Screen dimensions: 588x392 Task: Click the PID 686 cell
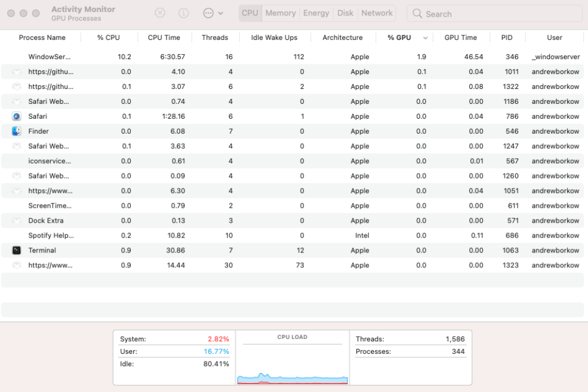(512, 235)
